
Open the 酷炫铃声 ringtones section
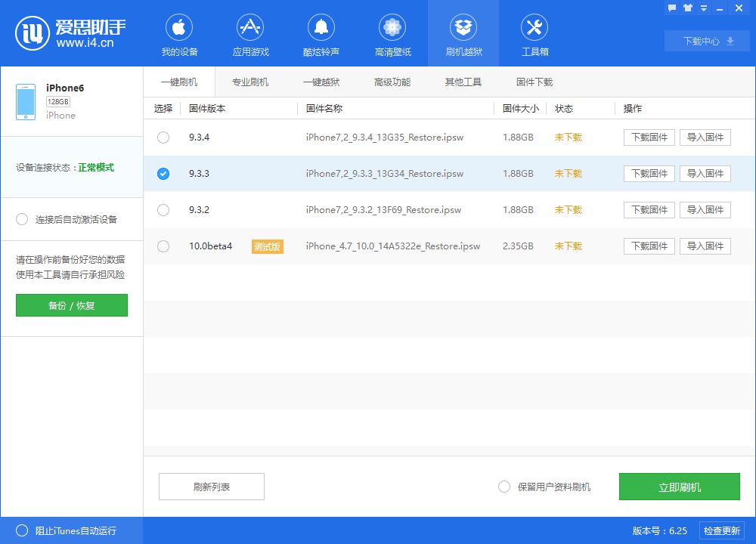tap(321, 34)
